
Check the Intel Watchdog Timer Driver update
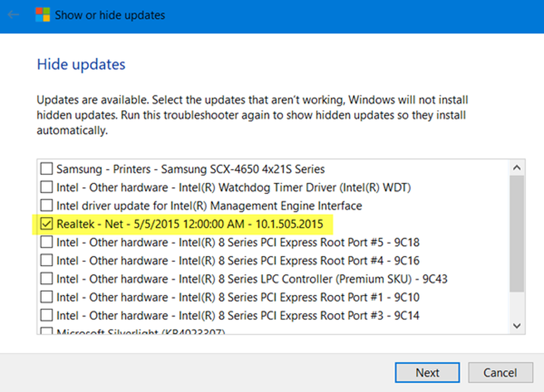coord(46,187)
